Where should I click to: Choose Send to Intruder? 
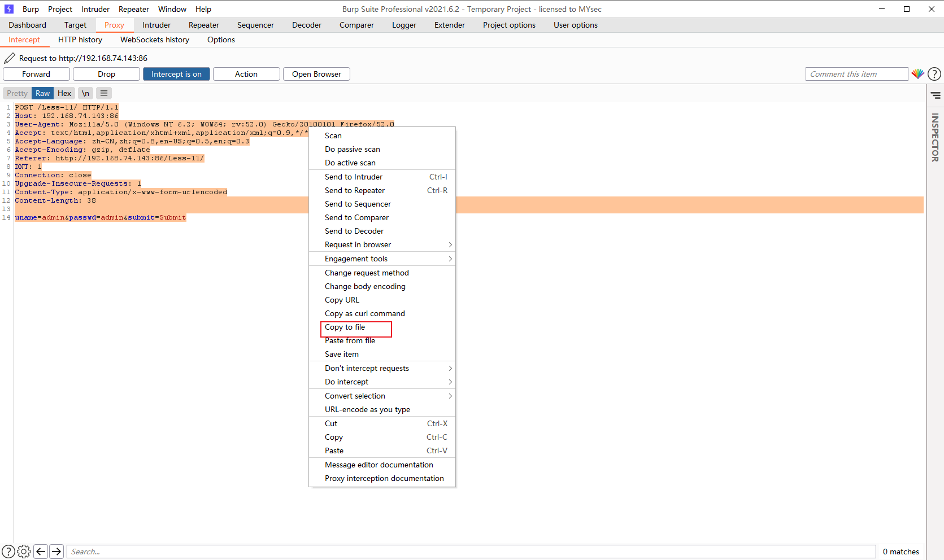tap(382, 177)
